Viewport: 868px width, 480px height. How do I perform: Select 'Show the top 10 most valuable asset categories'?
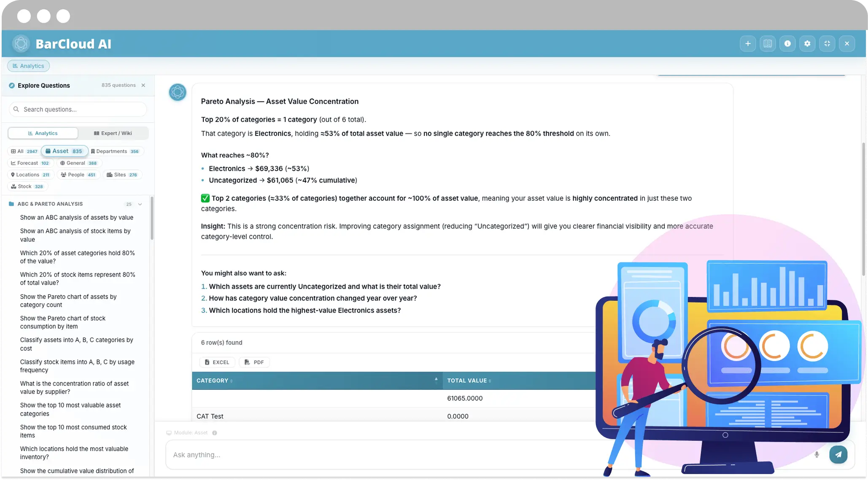point(70,410)
